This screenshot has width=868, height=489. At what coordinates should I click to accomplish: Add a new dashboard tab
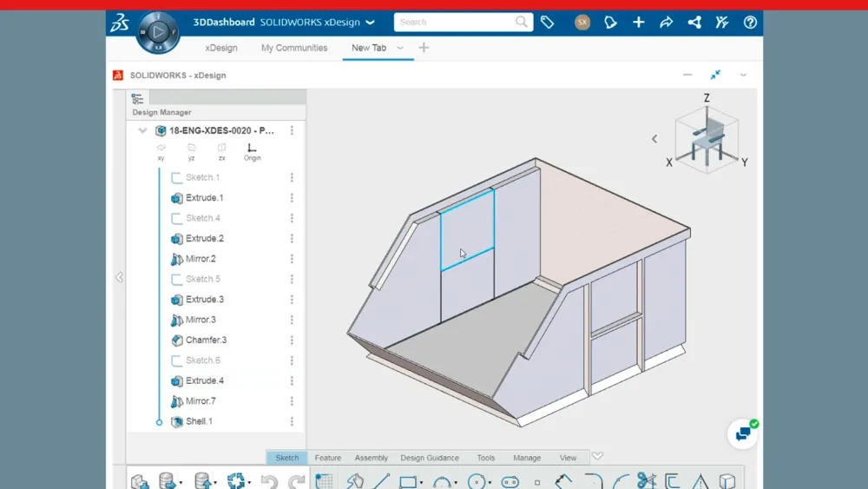click(x=424, y=48)
